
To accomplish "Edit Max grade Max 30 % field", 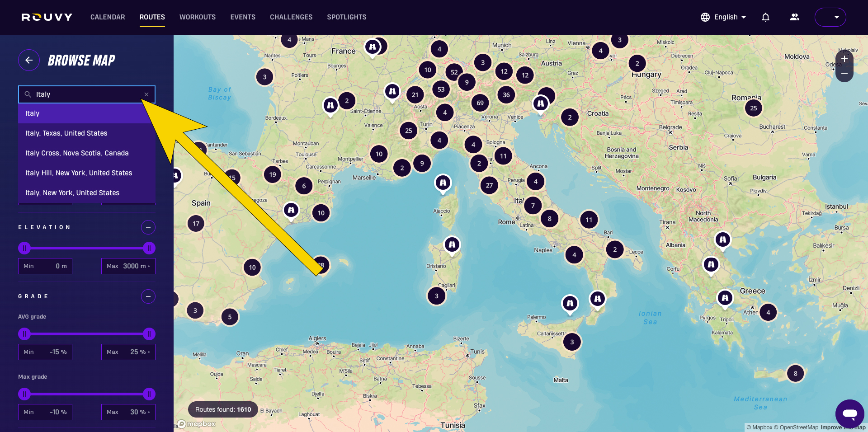I will click(x=128, y=412).
